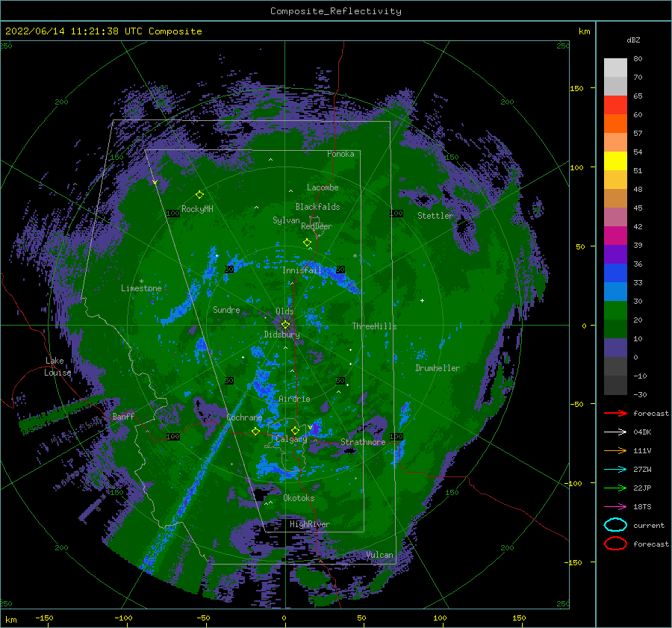Select the 30 dBZ blue color swatch

tap(615, 291)
